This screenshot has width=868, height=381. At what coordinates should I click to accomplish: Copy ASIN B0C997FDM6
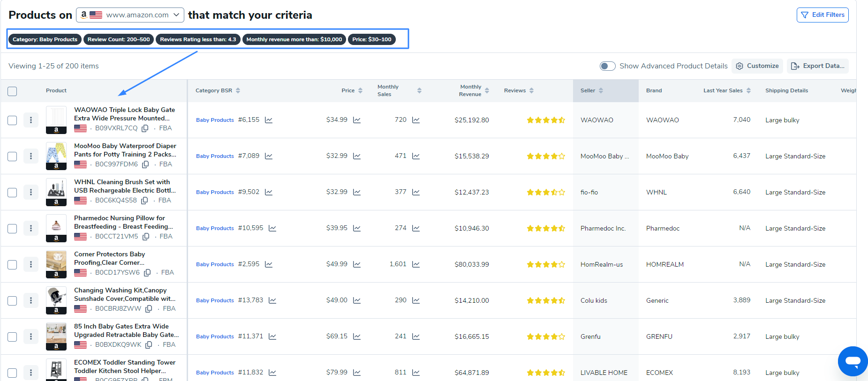point(146,164)
